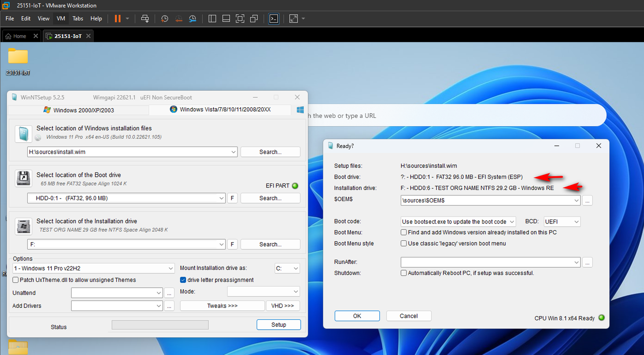Image resolution: width=644 pixels, height=355 pixels.
Task: Open the RunAfter dropdown
Action: pyautogui.click(x=491, y=262)
